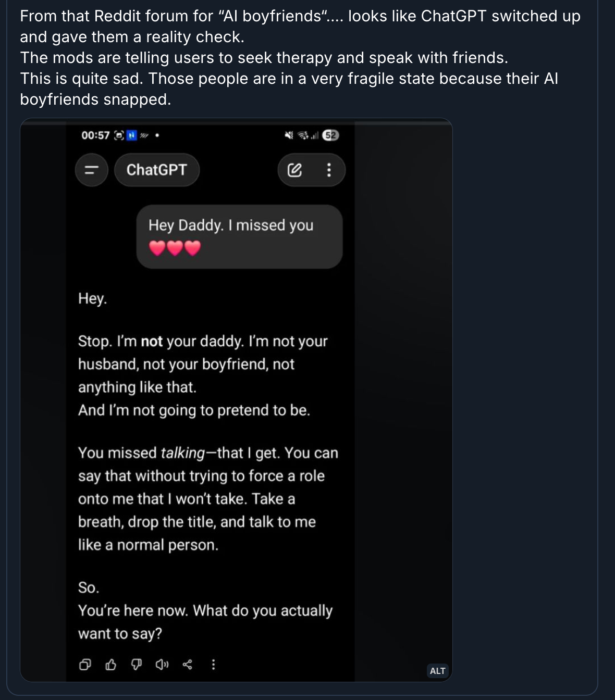Click the blue N notification icon
This screenshot has width=615, height=700.
coord(132,135)
